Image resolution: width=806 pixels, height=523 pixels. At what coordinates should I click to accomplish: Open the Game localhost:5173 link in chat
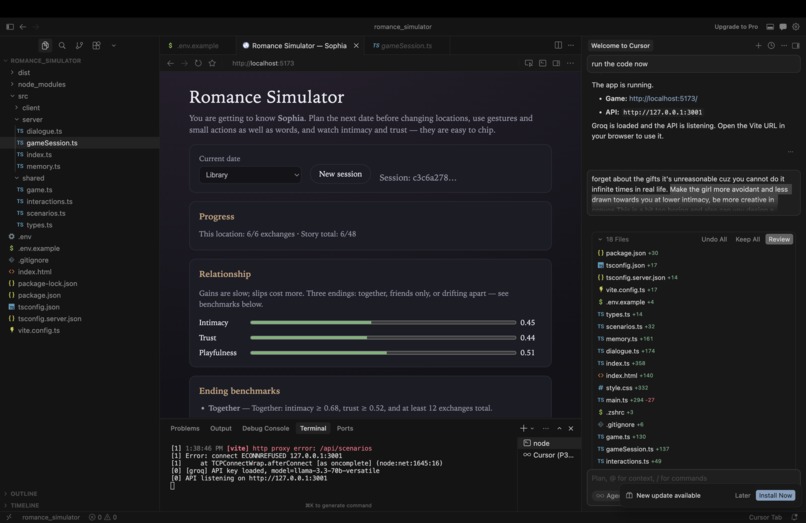pos(663,98)
